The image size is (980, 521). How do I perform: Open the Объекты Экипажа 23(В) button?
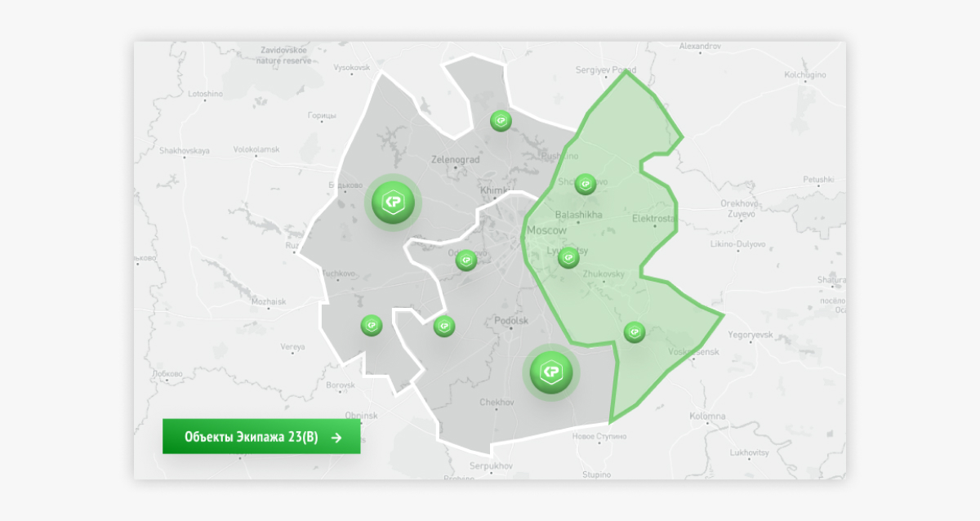(x=261, y=437)
